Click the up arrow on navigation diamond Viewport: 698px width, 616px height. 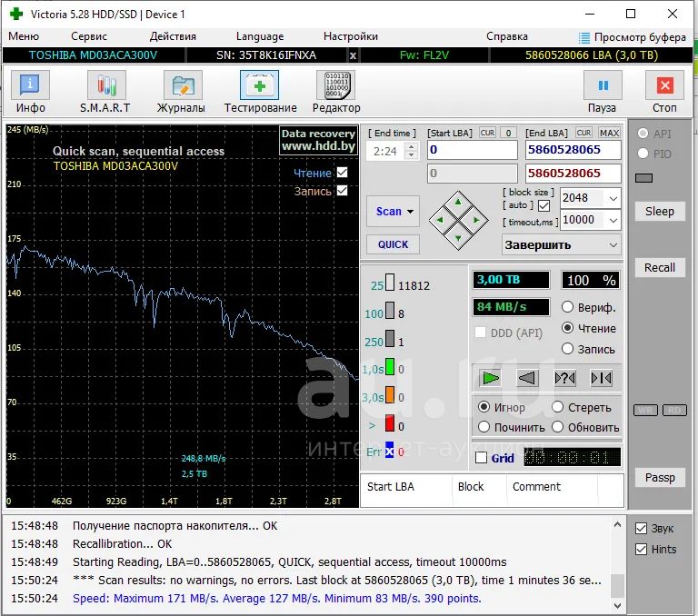coord(458,203)
